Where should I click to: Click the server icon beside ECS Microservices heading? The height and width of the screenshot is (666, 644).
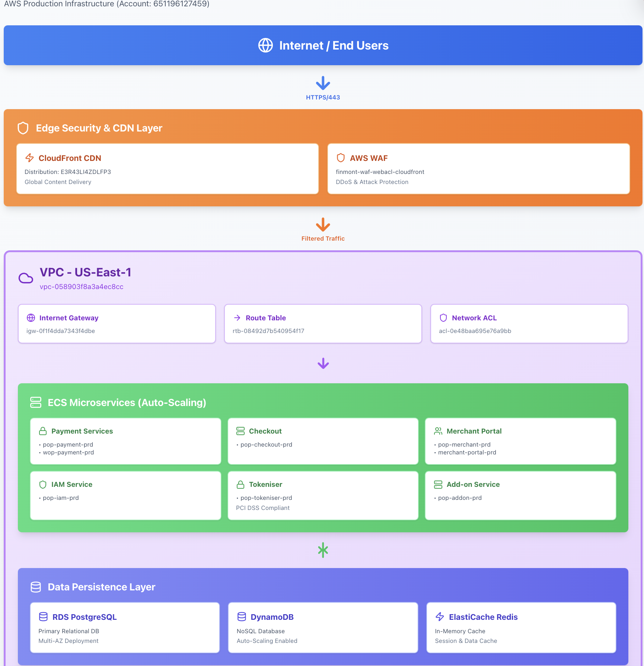click(36, 403)
